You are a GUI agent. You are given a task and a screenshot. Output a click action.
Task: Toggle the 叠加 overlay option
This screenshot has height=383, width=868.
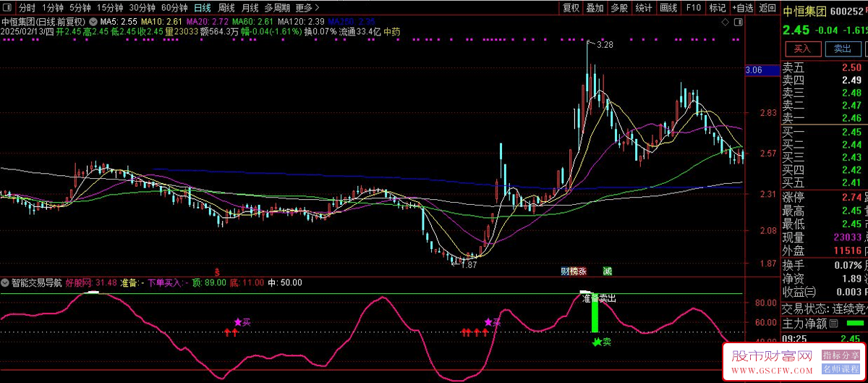[595, 8]
